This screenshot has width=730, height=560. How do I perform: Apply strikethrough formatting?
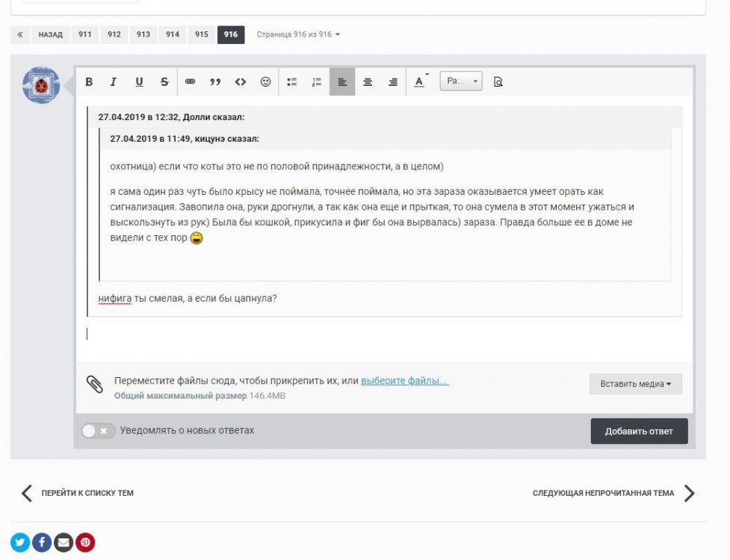tap(164, 82)
